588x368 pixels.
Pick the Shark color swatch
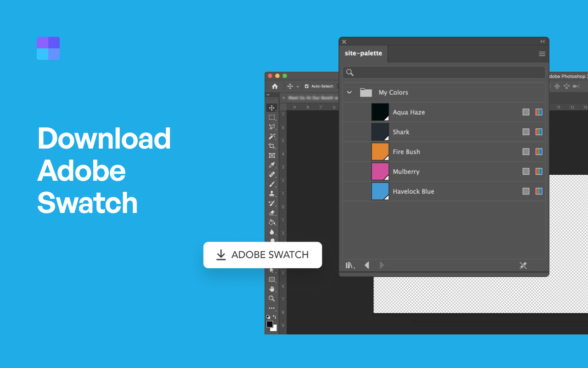(x=380, y=132)
